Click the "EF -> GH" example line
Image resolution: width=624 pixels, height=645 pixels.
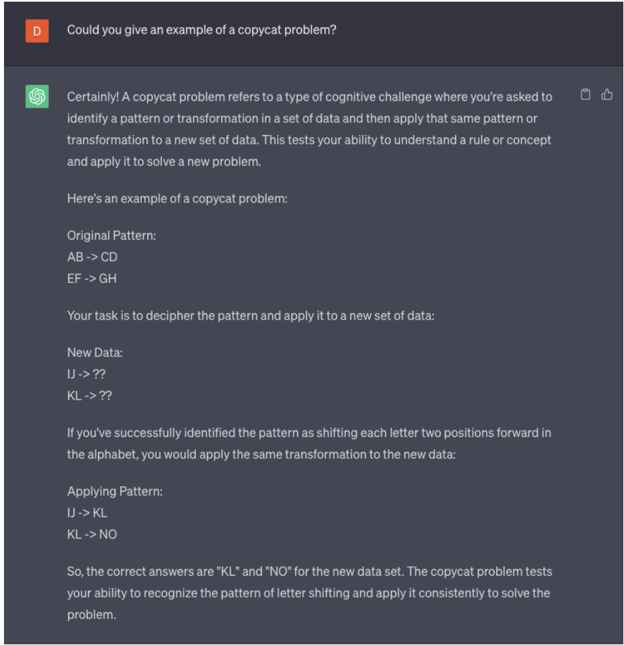[x=92, y=278]
